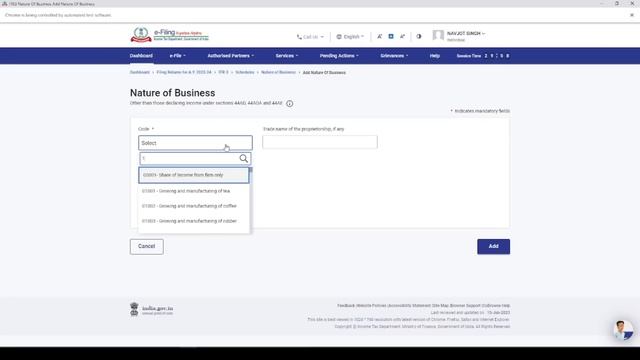Screen dimensions: 640x360
Task: Click the Filing Returns breadcrumb link
Action: click(184, 72)
